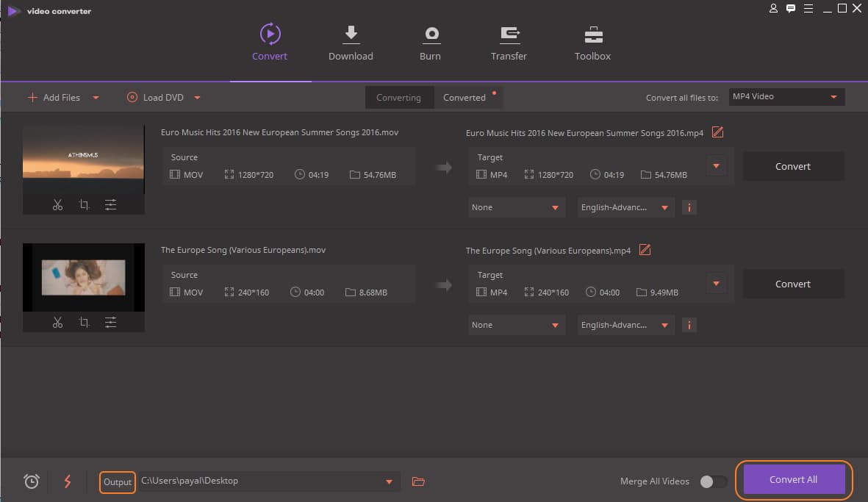
Task: Go to the Toolbox section
Action: (x=592, y=43)
